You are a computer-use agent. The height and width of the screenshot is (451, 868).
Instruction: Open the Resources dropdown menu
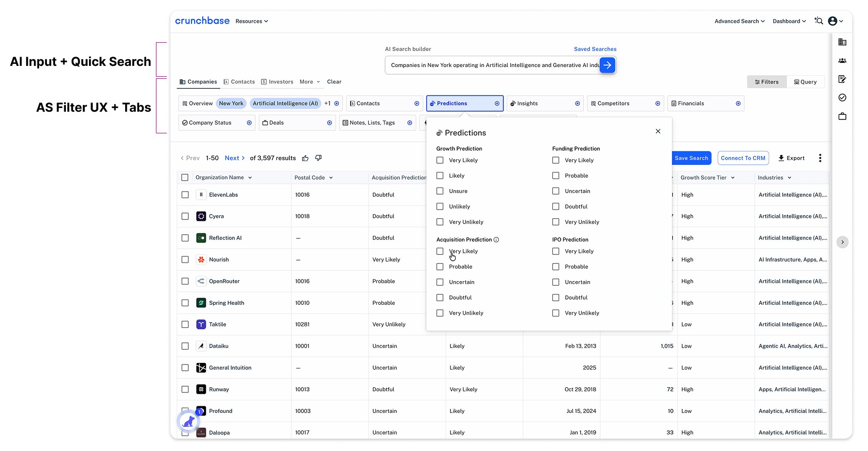coord(252,21)
